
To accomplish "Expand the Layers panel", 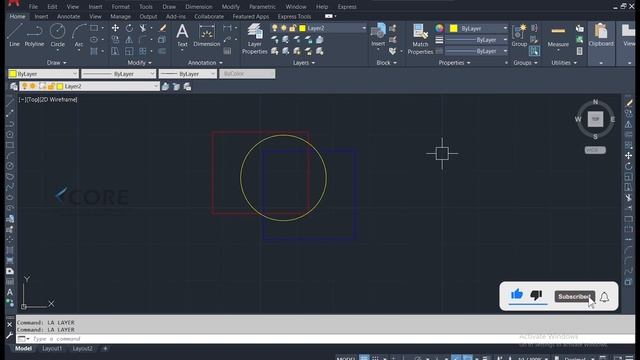I will click(x=304, y=63).
